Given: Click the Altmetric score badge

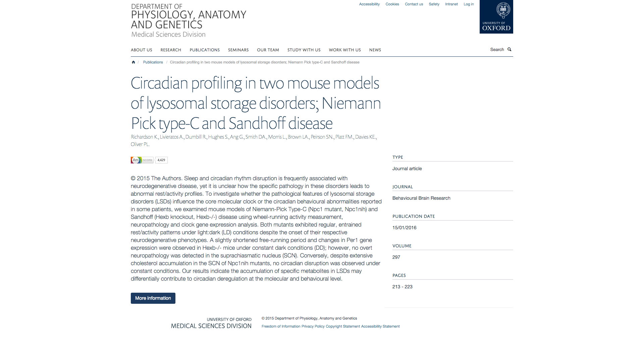Looking at the screenshot, I should point(149,160).
